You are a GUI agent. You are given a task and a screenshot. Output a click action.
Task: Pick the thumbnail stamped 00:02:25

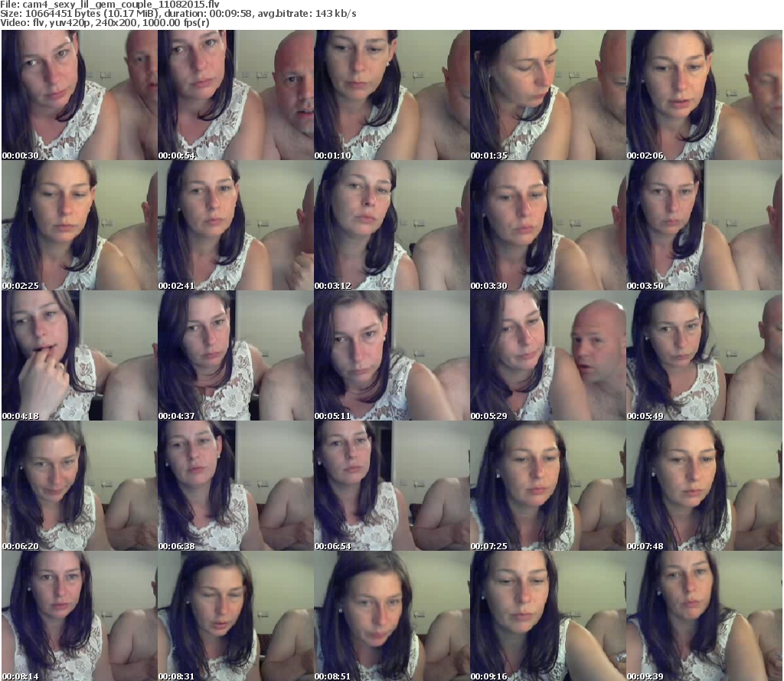(80, 225)
